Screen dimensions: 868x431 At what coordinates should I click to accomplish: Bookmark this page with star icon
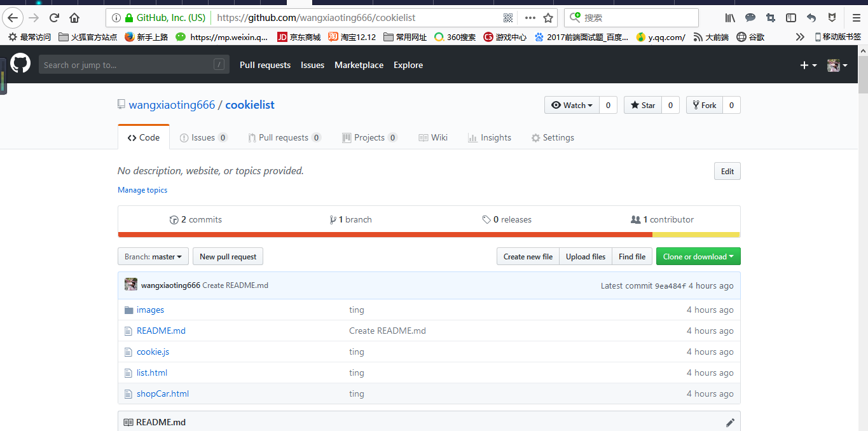[548, 18]
